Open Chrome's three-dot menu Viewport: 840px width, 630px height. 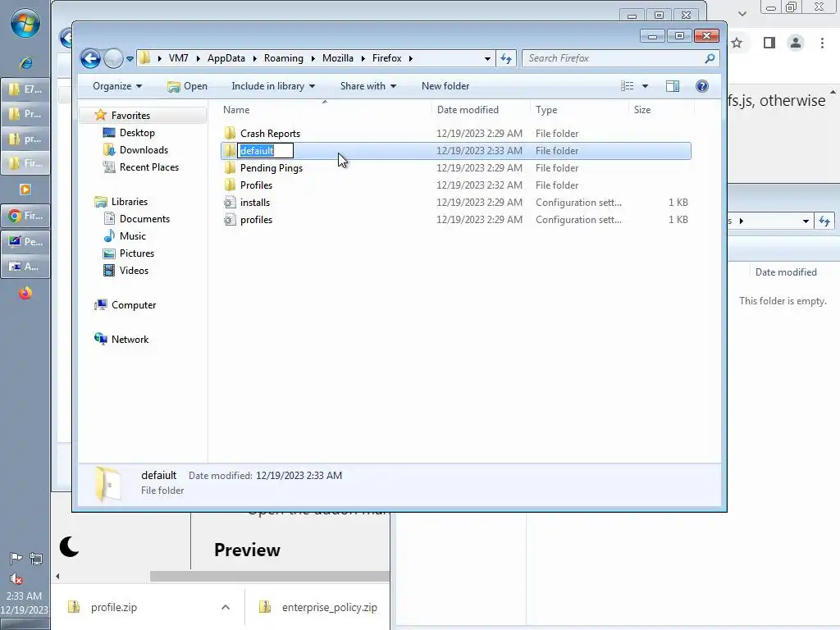click(x=822, y=43)
